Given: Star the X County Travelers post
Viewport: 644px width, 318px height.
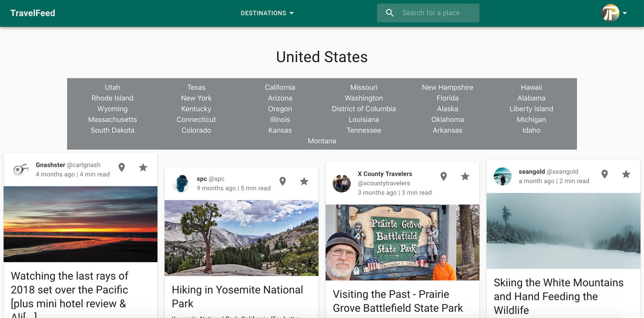Looking at the screenshot, I should coord(465,176).
